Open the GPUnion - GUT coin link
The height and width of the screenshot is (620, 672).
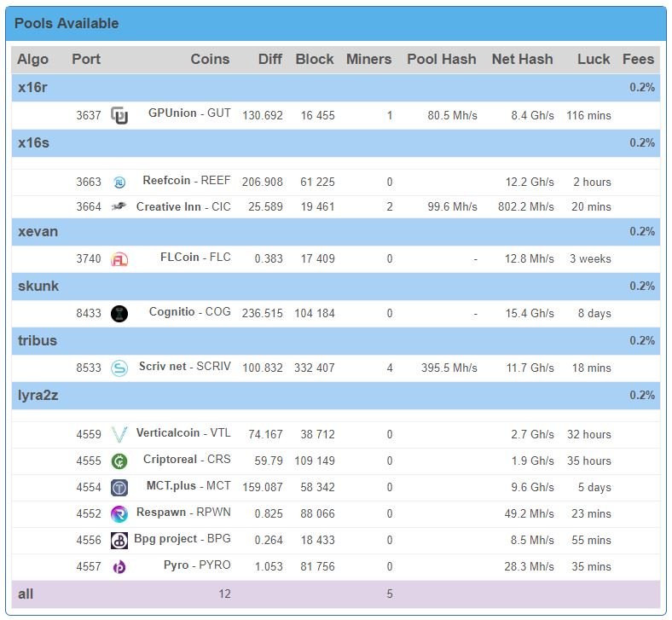pyautogui.click(x=189, y=113)
